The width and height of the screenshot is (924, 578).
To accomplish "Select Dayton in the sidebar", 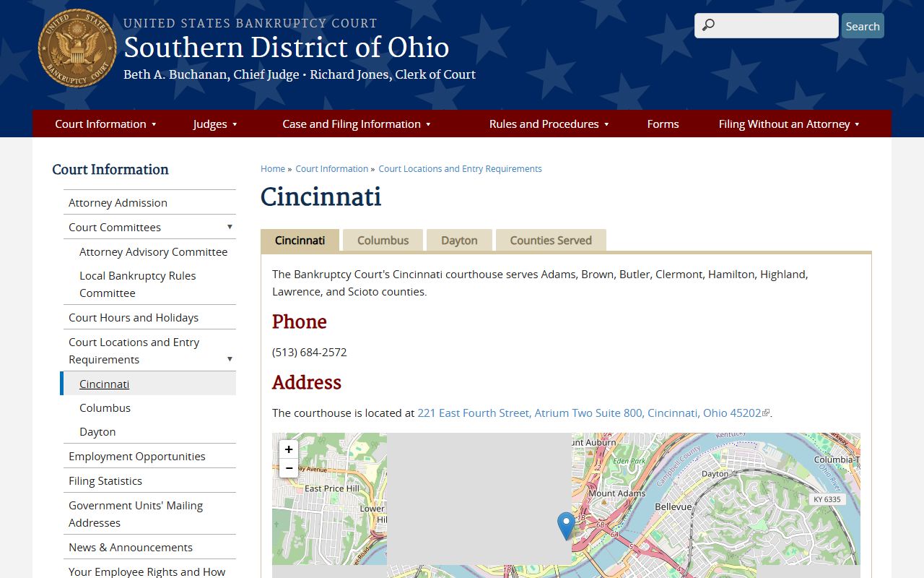I will tap(97, 431).
